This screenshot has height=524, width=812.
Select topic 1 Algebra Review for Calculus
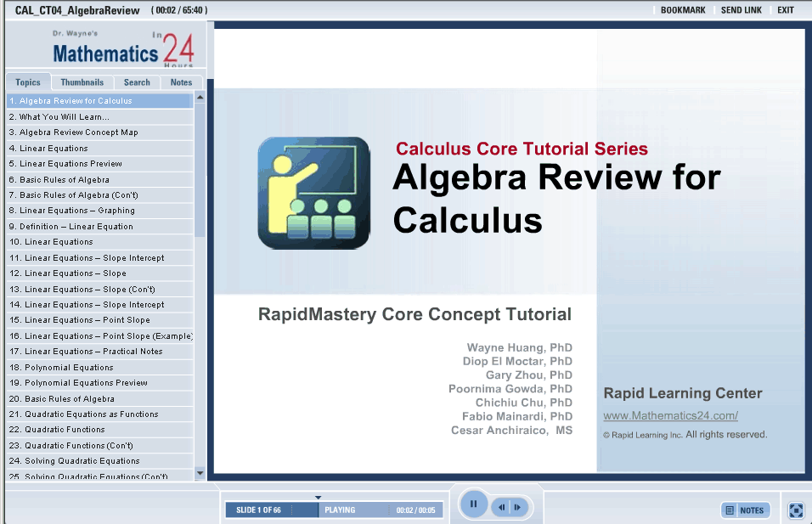pyautogui.click(x=100, y=101)
